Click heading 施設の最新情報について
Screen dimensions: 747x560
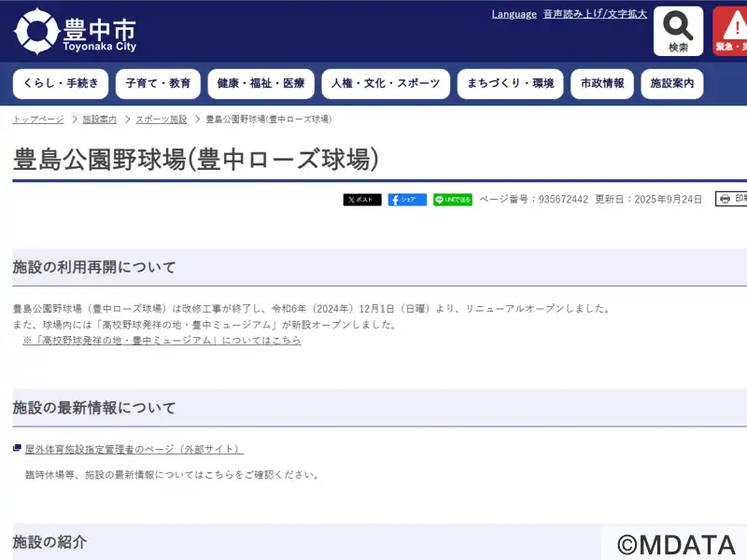click(x=94, y=408)
